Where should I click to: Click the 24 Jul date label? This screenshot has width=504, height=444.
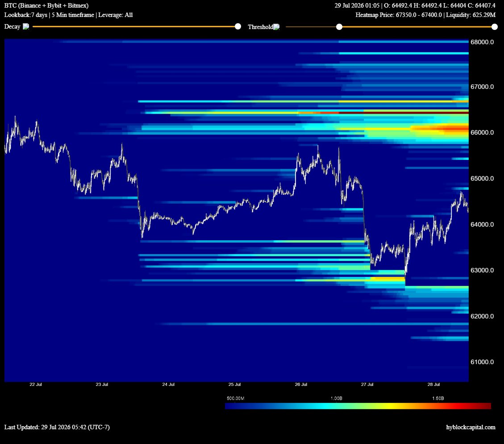(x=168, y=384)
